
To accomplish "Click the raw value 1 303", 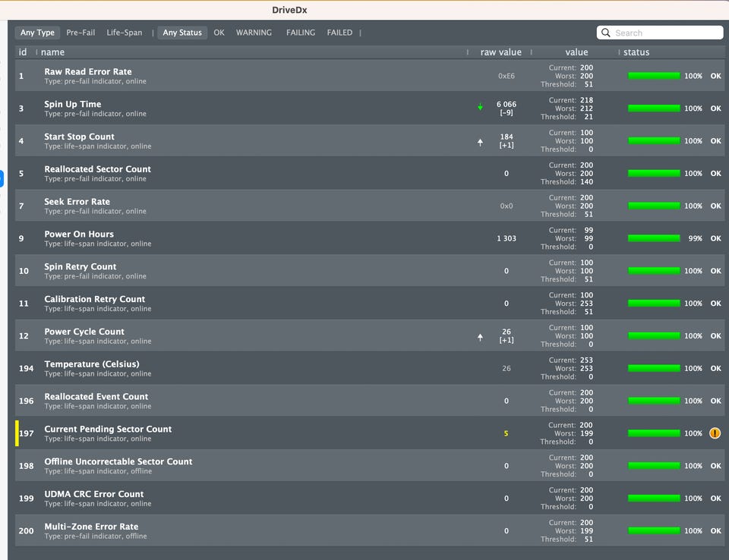I will point(507,238).
